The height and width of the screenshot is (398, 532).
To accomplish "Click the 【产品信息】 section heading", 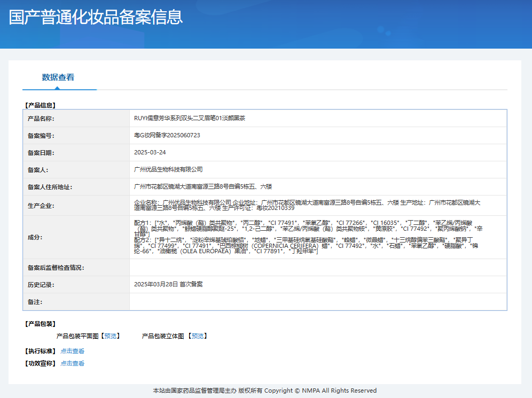I will pyautogui.click(x=40, y=105).
